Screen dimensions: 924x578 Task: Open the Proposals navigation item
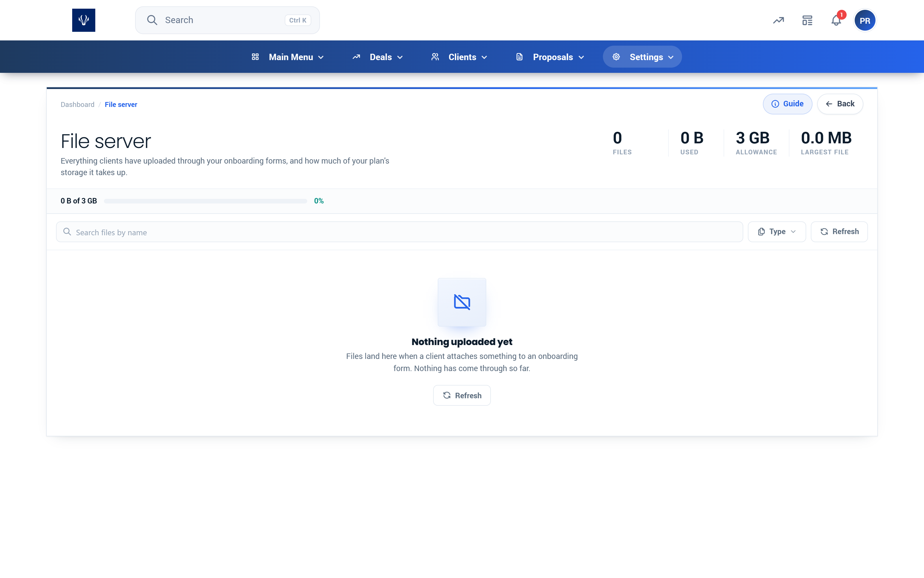tap(550, 57)
